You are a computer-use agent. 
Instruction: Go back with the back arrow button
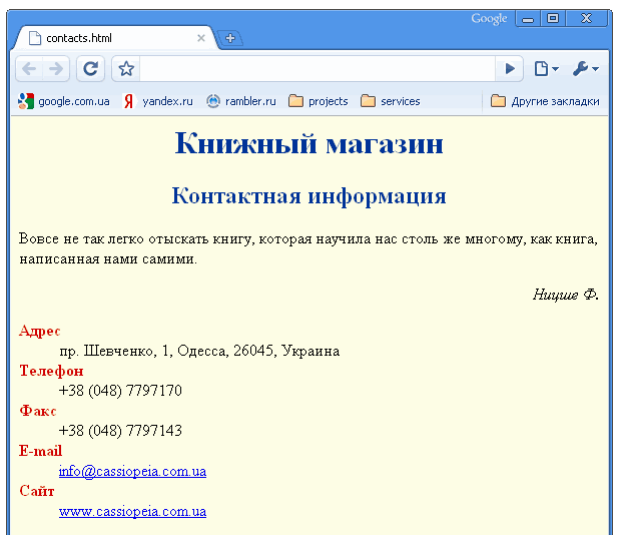click(x=30, y=69)
